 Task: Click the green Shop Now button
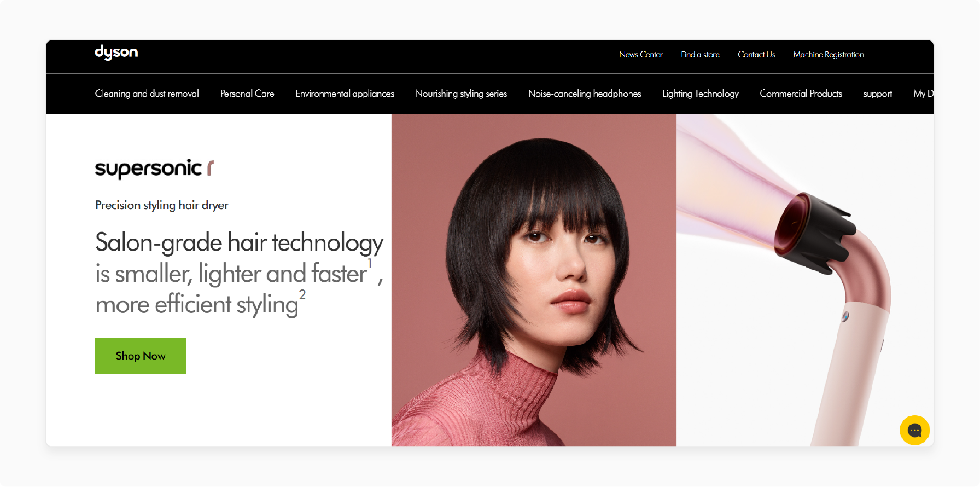[141, 356]
